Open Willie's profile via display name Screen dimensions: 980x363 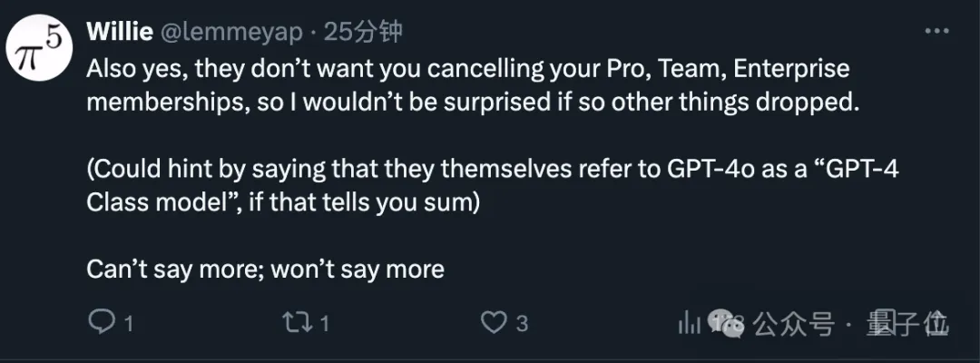(120, 32)
